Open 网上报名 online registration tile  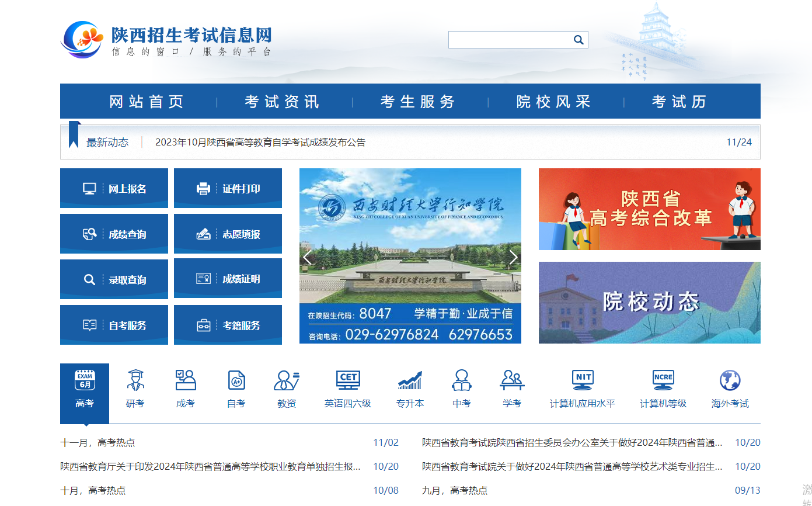click(x=114, y=188)
